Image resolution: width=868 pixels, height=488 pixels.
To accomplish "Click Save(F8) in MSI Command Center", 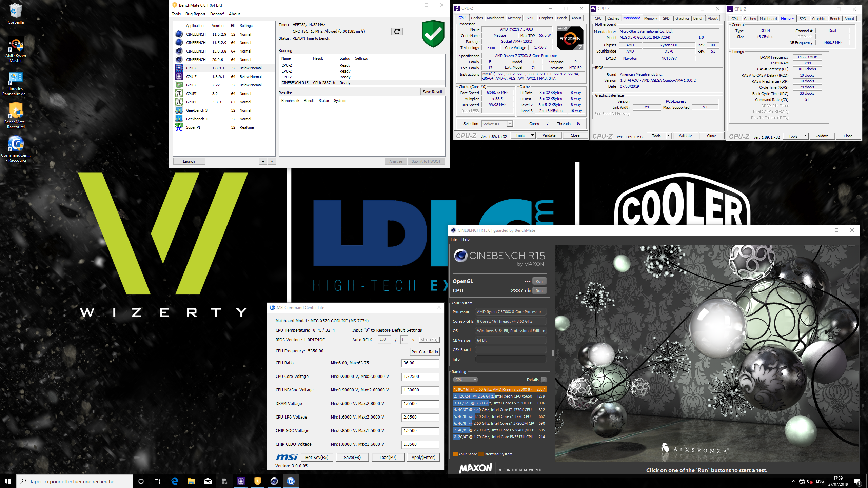I will click(x=352, y=457).
